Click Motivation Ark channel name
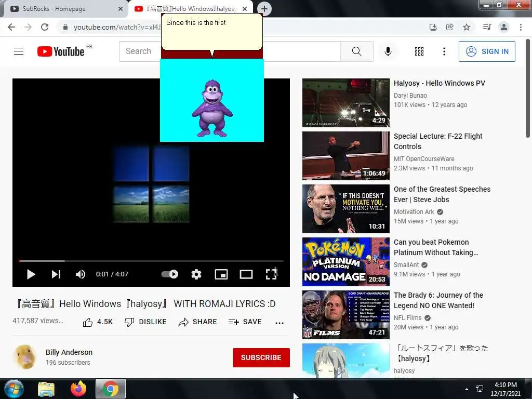The width and height of the screenshot is (532, 399). click(414, 212)
